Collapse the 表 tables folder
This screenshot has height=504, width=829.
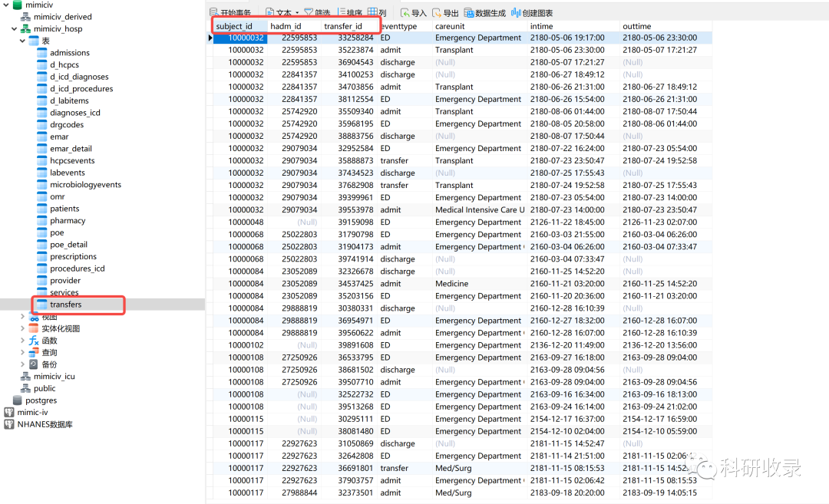tap(23, 41)
